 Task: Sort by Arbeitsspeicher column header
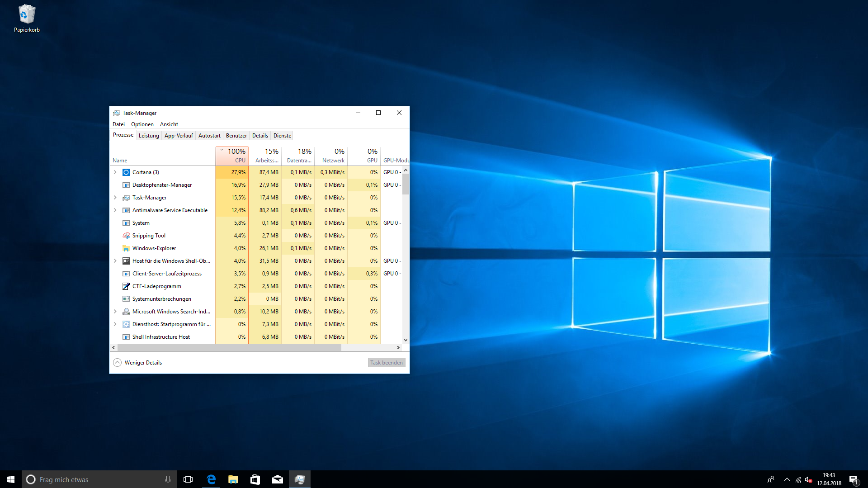(x=265, y=156)
